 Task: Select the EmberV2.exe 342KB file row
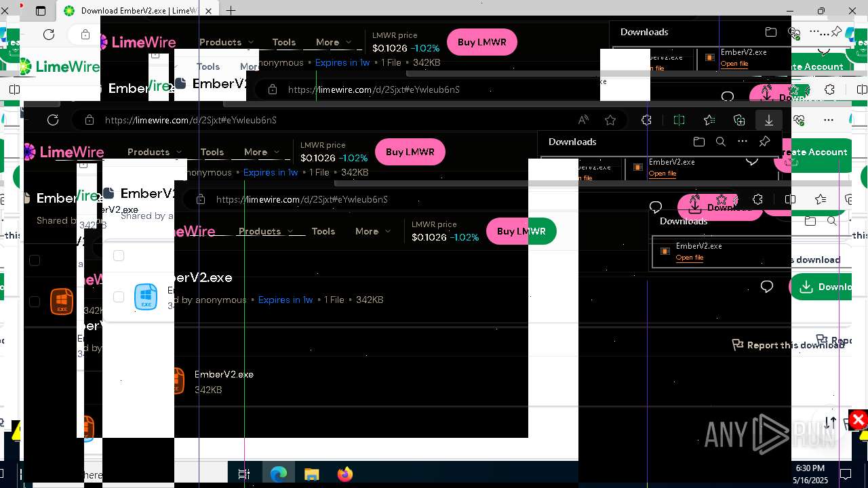coord(351,381)
